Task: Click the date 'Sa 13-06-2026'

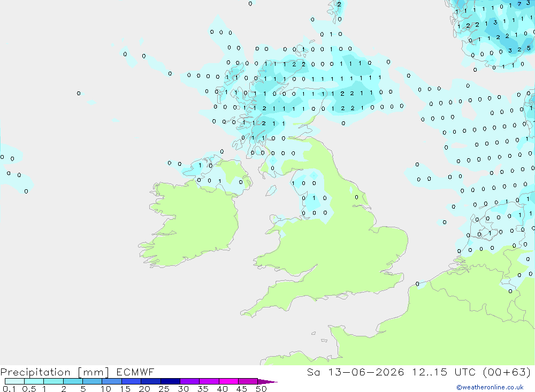Action: coord(356,372)
